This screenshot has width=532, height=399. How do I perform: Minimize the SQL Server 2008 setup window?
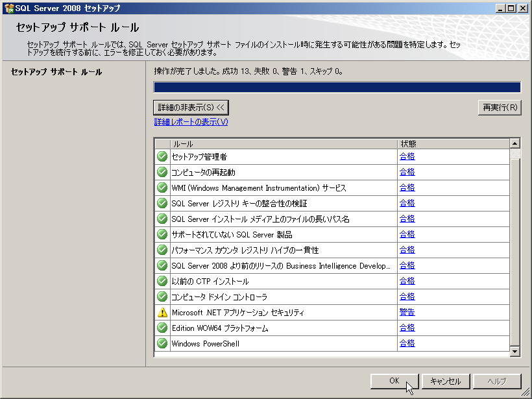(x=500, y=8)
